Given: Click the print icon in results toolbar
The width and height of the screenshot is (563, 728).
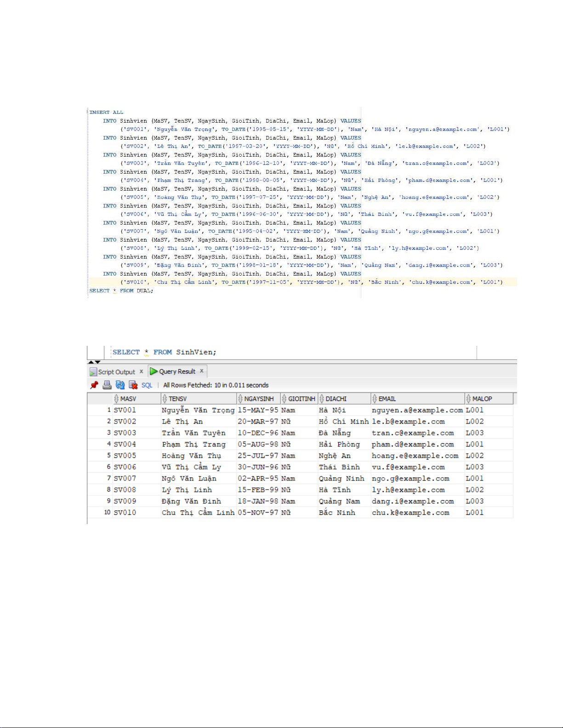Looking at the screenshot, I should point(107,385).
